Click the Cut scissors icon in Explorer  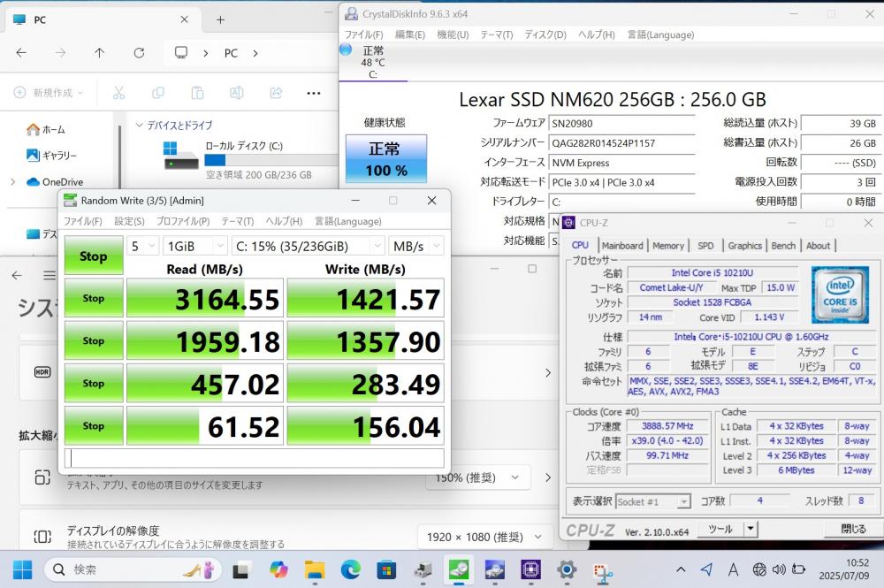coord(119,93)
